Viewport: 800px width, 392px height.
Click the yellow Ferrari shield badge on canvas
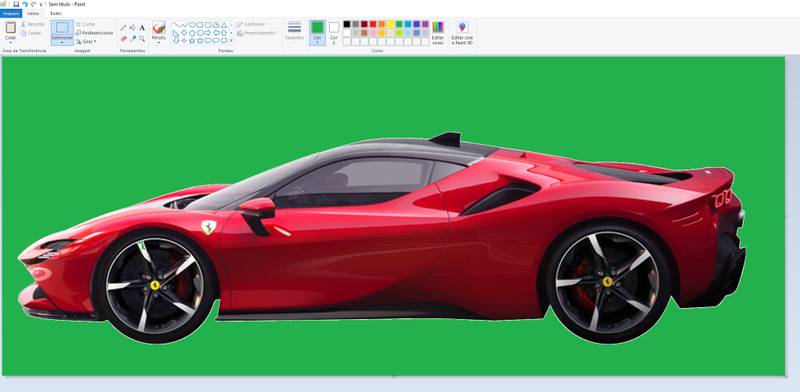208,227
